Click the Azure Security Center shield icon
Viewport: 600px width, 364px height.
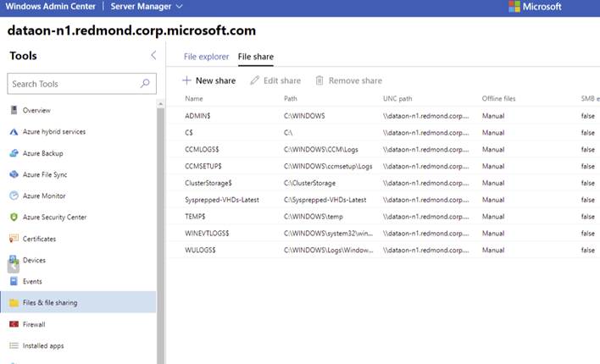(14, 218)
